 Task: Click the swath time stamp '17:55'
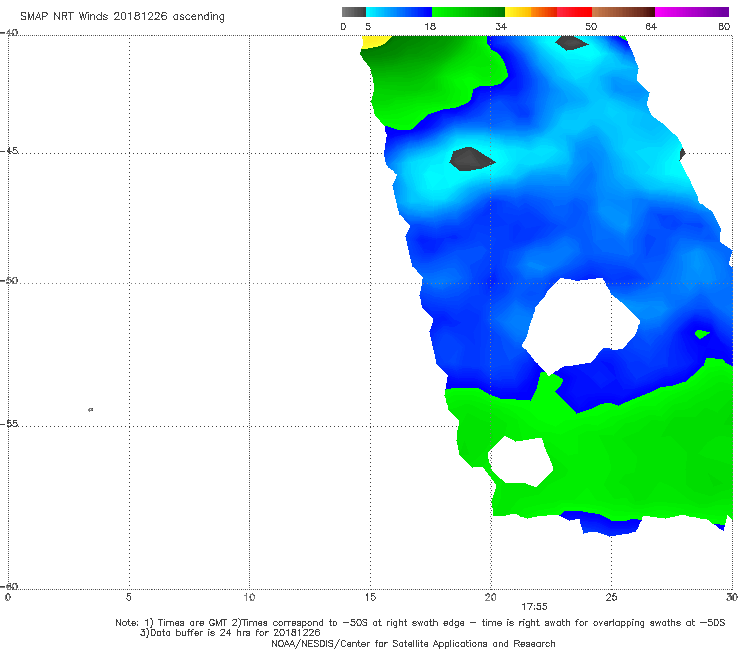[x=534, y=607]
